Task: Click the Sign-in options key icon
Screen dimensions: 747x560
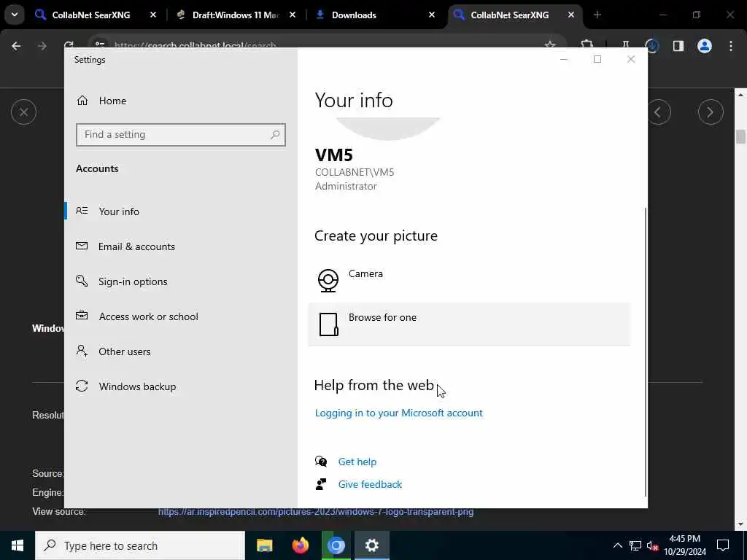Action: 82,281
